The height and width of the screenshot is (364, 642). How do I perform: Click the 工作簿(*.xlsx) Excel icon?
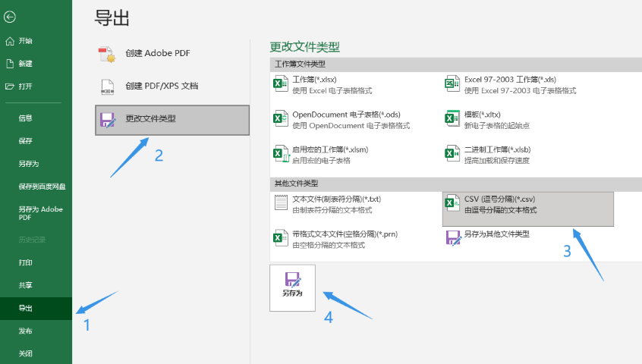[281, 83]
